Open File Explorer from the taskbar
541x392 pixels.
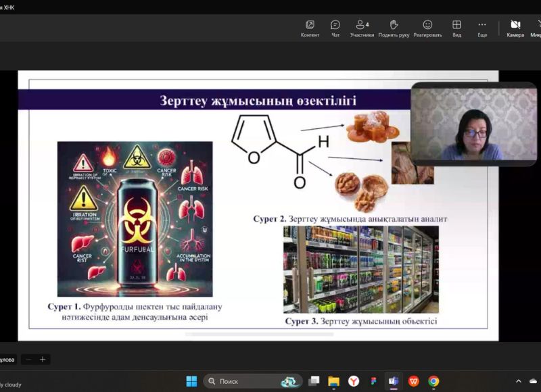coord(333,381)
